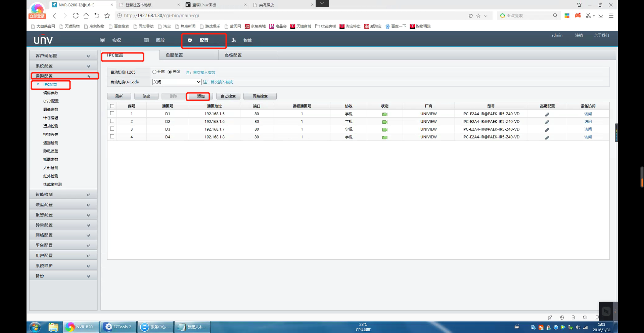Click the green camera status icon for D3

tap(384, 130)
